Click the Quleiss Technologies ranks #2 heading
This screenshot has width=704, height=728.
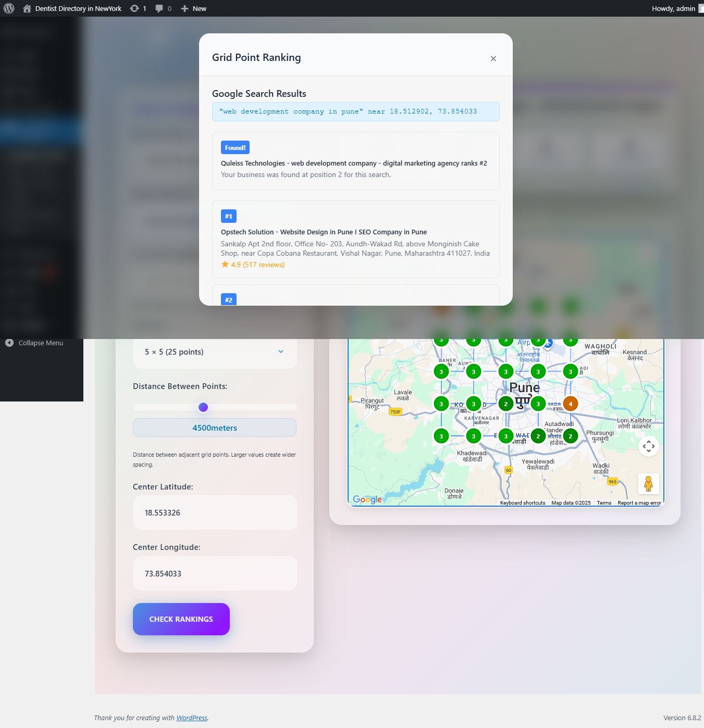pos(354,163)
